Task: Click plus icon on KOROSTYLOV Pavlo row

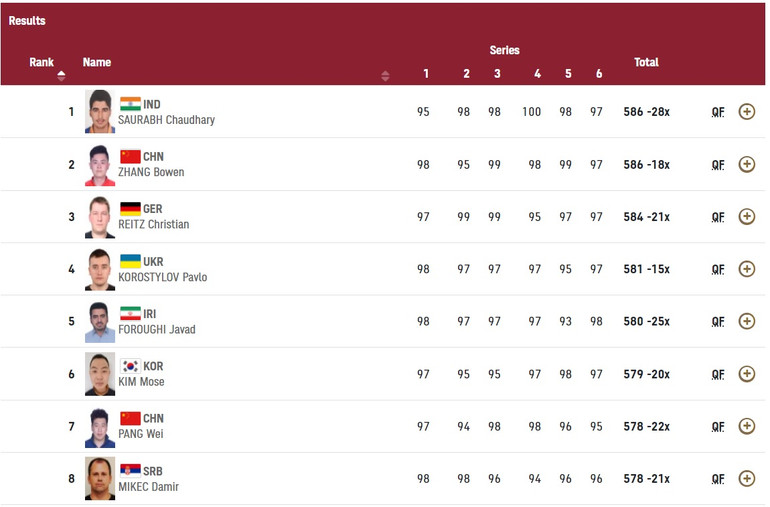Action: (746, 269)
